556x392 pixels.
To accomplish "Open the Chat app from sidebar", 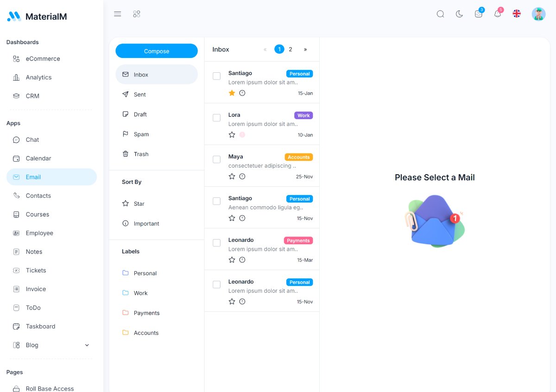I will [x=32, y=139].
